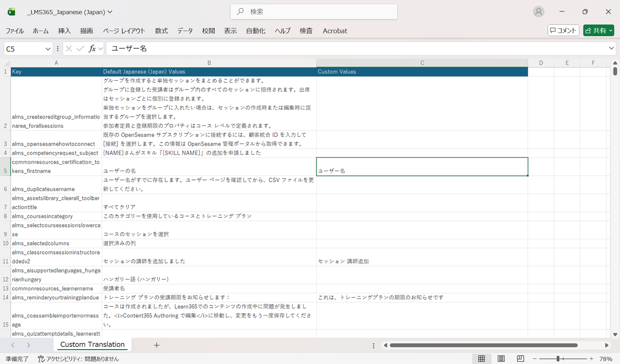Switch to Page Break Preview icon
Viewport: 620px width, 364px height.
(520, 359)
